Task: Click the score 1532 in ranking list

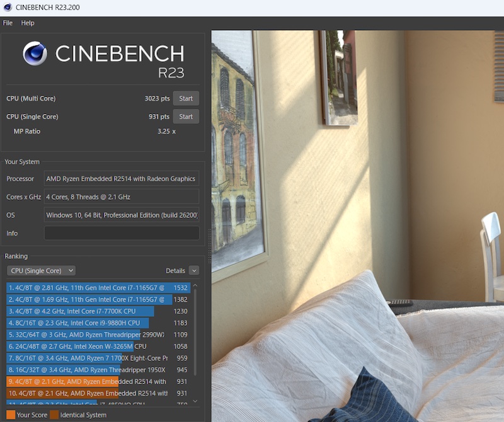Action: point(180,288)
